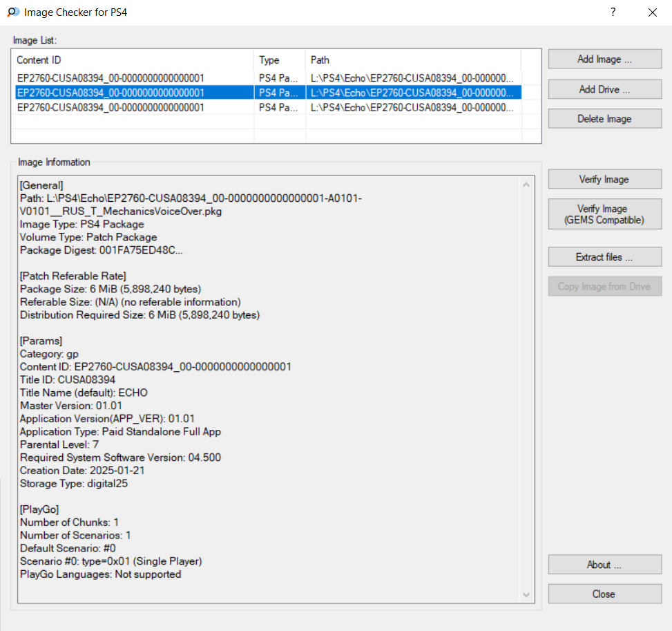Click the '[Patch Referable Rate]' heading

coord(73,276)
